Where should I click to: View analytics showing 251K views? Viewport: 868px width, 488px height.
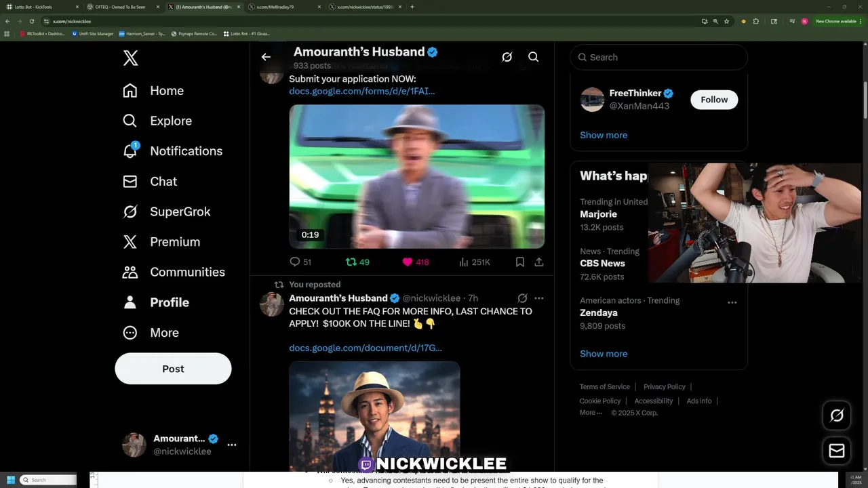coord(475,262)
